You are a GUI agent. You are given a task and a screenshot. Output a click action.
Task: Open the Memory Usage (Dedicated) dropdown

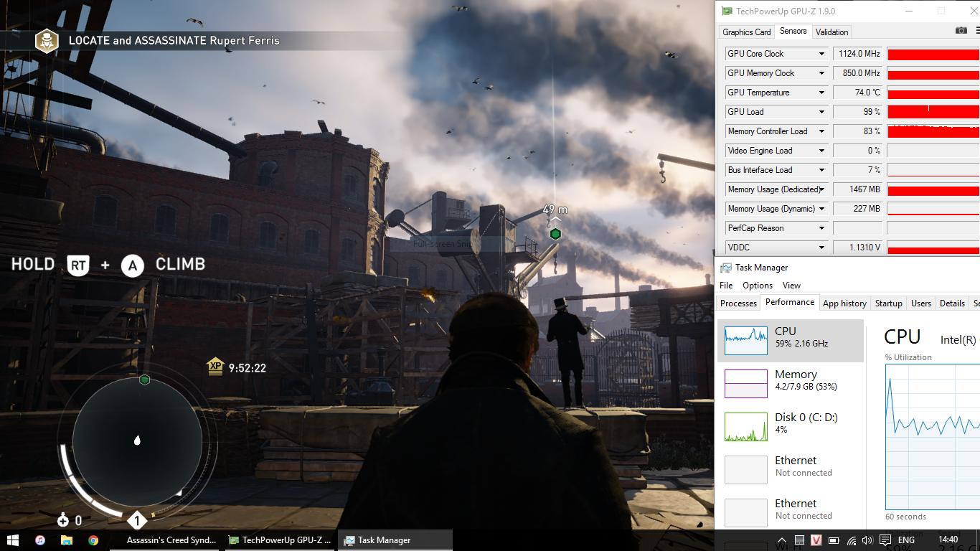tap(821, 189)
